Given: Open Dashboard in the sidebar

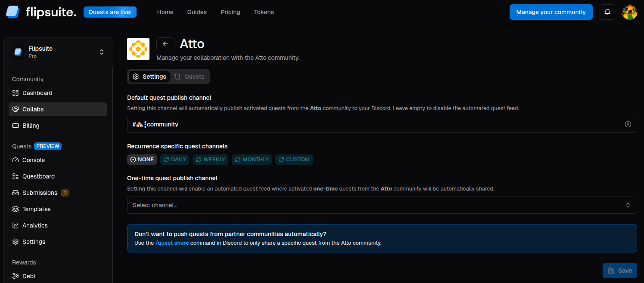Looking at the screenshot, I should click(58, 93).
